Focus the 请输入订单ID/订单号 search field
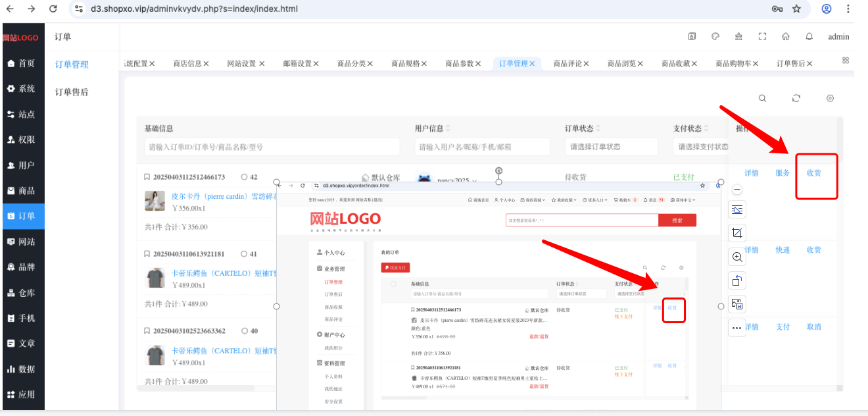This screenshot has height=416, width=868. click(x=272, y=147)
